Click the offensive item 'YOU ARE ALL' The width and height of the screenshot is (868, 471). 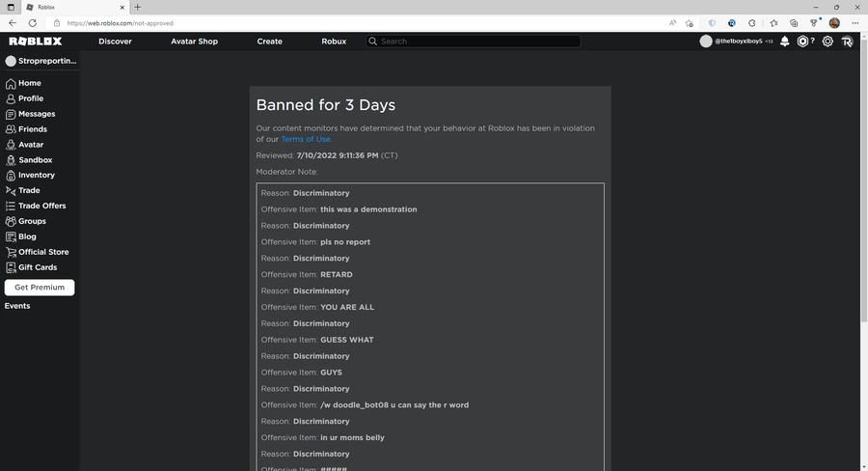point(347,307)
